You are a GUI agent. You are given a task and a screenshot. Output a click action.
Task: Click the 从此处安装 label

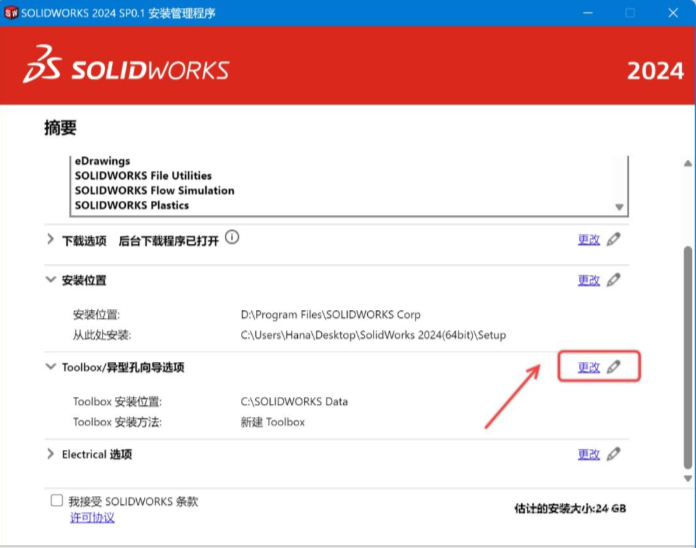tap(102, 335)
